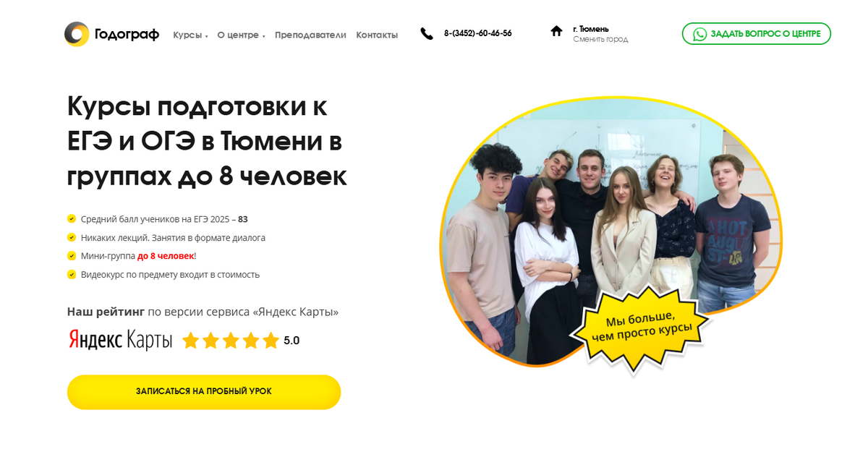Click the Годограф logo icon
This screenshot has height=457, width=868.
click(77, 34)
